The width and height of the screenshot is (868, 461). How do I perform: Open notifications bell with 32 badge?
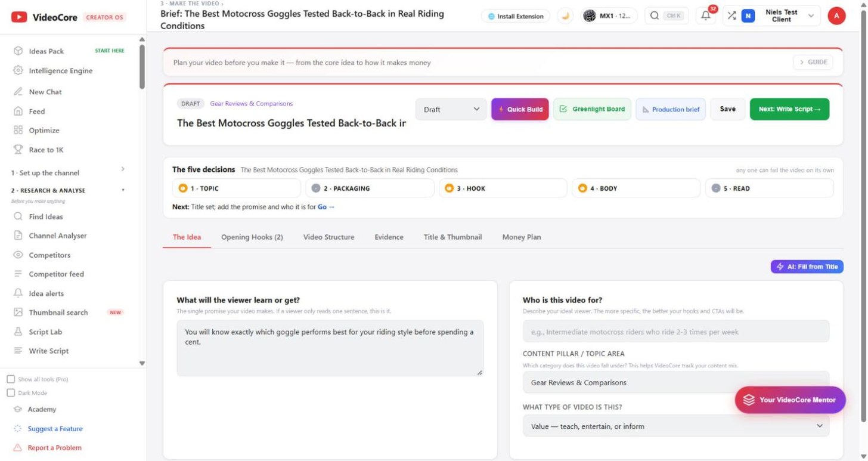pyautogui.click(x=706, y=16)
